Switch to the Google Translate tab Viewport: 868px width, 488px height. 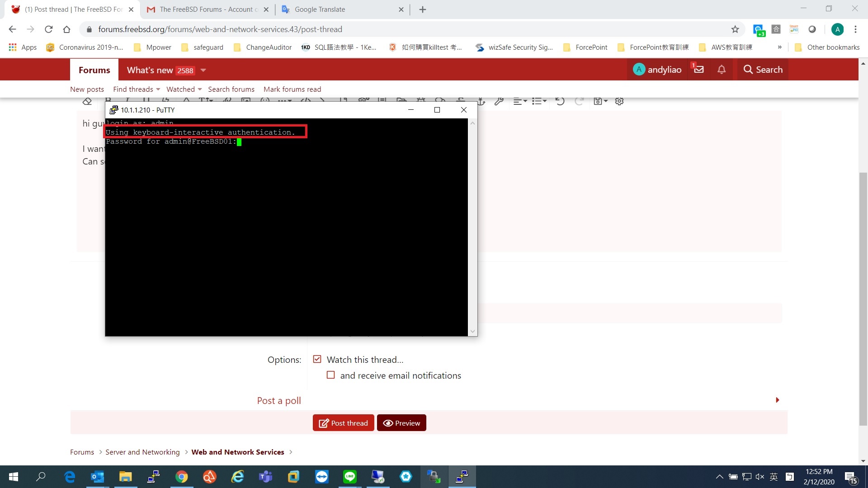[320, 9]
